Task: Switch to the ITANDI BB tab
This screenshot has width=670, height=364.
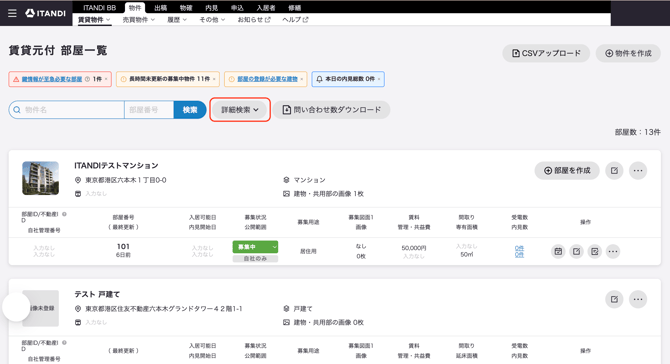Action: click(100, 8)
